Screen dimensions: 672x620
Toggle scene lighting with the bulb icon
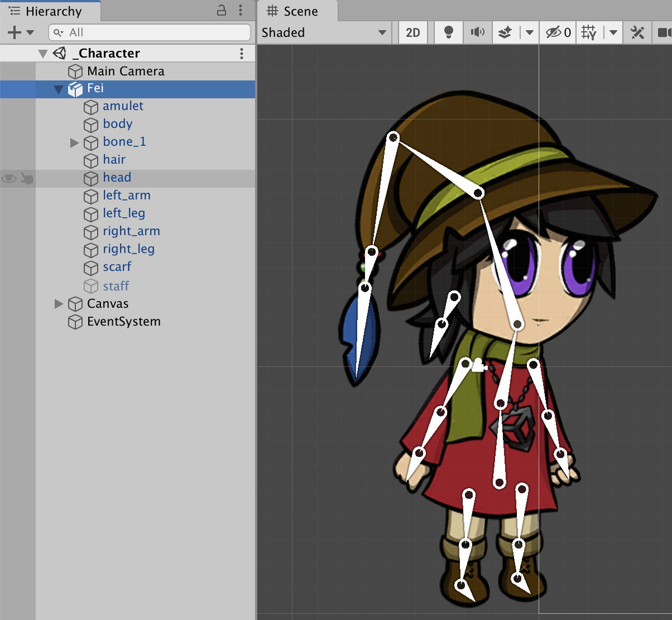click(448, 32)
